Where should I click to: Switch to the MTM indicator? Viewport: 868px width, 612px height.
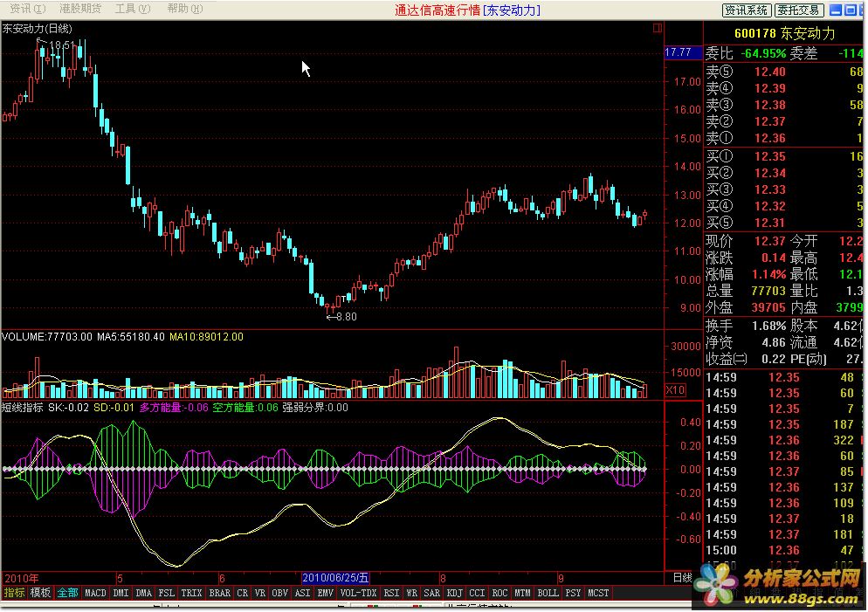[x=522, y=593]
